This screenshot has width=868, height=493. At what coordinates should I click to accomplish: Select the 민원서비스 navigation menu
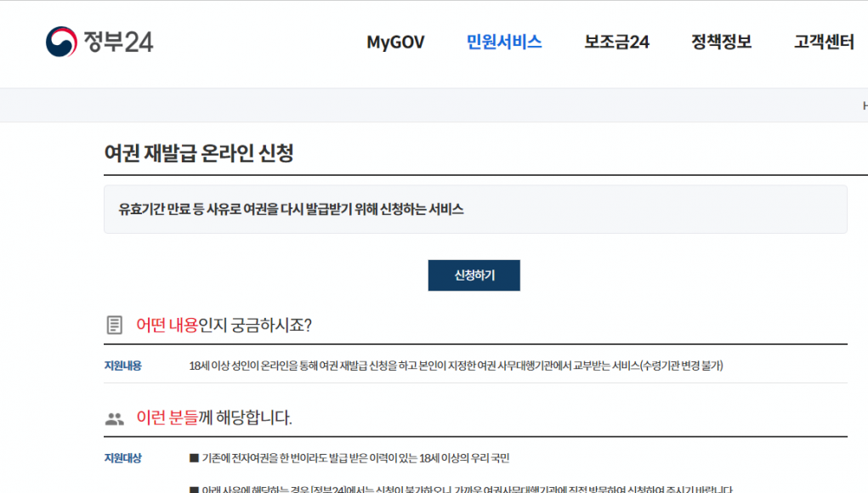tap(504, 42)
